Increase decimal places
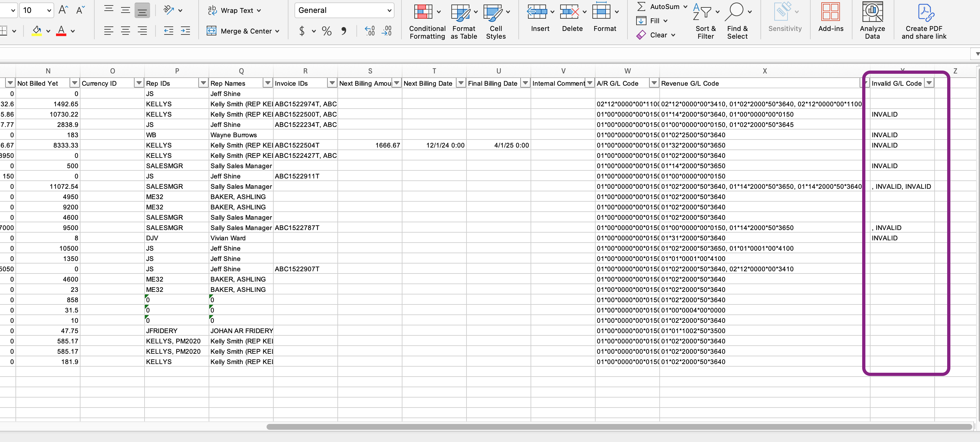This screenshot has height=442, width=980. (370, 31)
